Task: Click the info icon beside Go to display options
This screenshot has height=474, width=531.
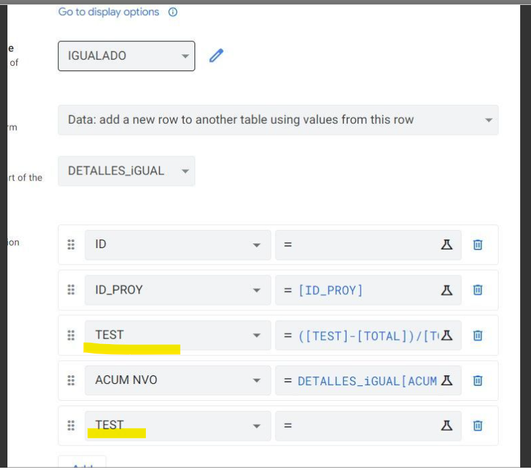Action: 173,12
